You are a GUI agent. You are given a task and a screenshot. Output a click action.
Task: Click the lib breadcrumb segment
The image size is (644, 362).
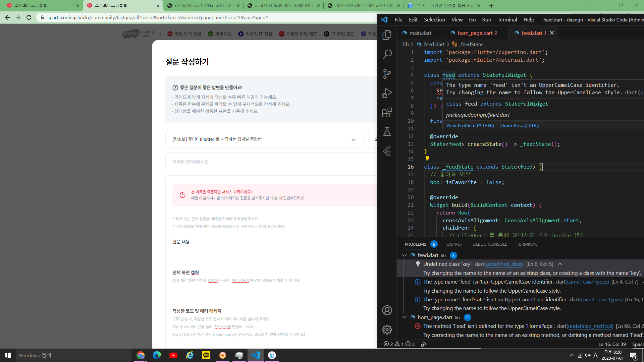[406, 44]
